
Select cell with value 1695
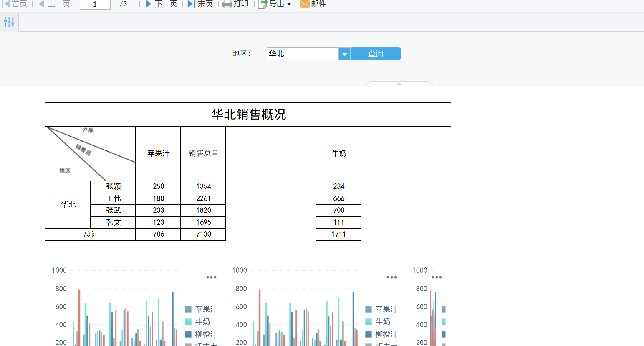[203, 222]
